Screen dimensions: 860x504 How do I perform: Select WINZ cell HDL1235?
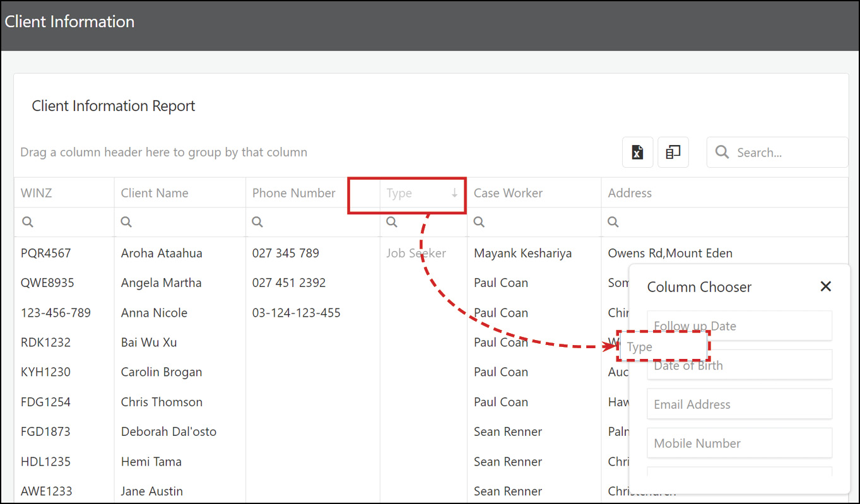pos(45,461)
